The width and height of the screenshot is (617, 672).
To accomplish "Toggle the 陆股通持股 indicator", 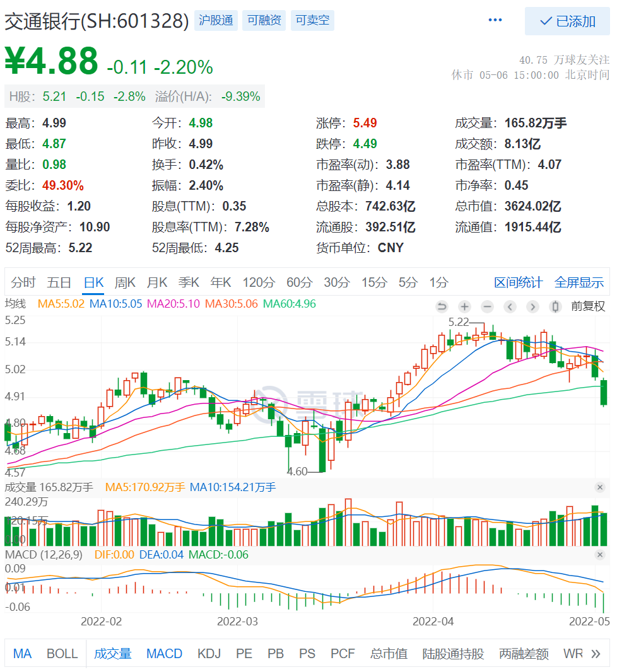I will (453, 654).
